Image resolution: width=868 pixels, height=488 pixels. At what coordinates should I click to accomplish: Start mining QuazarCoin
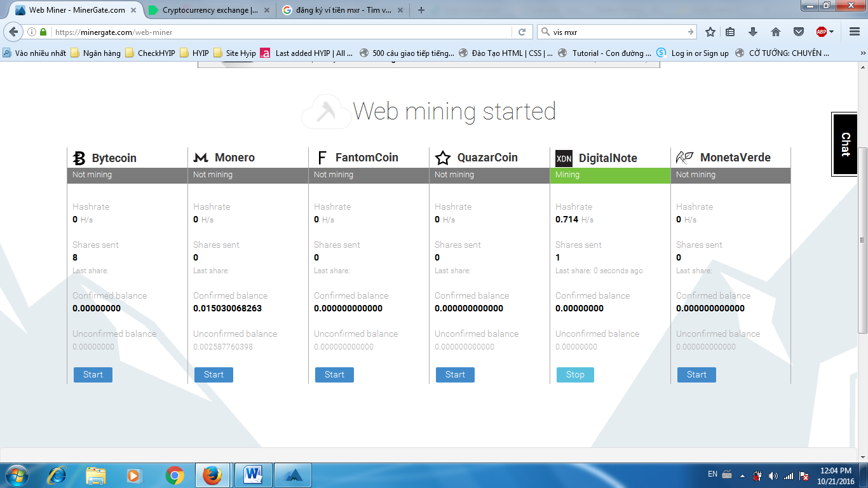455,375
